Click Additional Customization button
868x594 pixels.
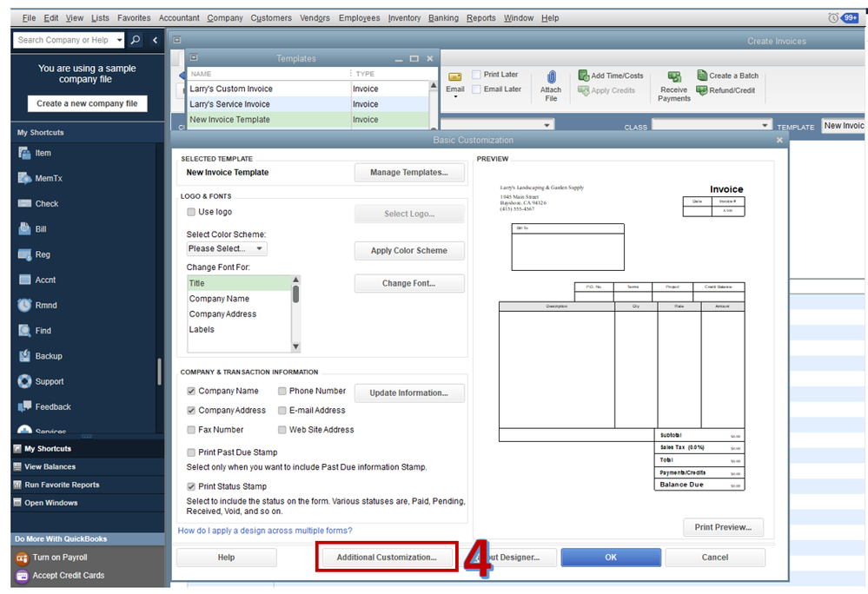[x=387, y=558]
